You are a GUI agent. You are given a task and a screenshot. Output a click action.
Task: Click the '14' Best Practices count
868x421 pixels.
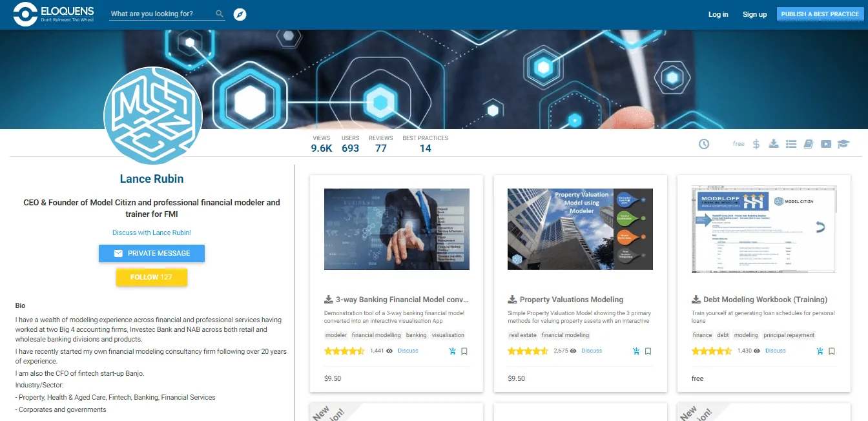425,148
